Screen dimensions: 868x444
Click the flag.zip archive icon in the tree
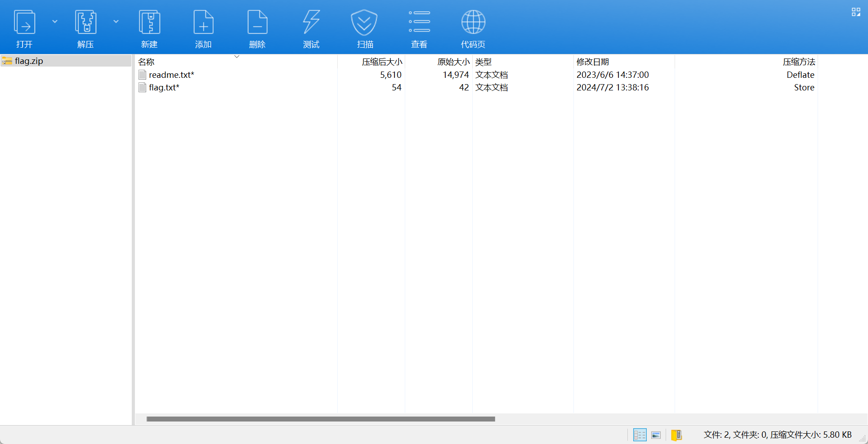(x=7, y=61)
